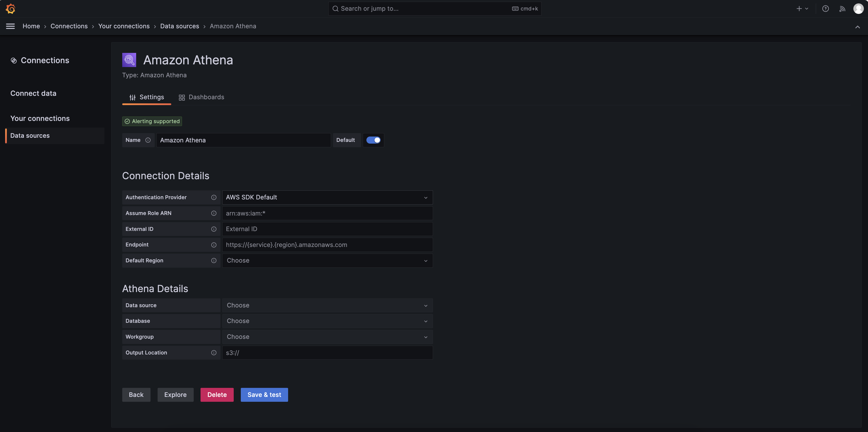The height and width of the screenshot is (432, 868).
Task: Click the cmd+k keyboard shortcut icon
Action: coord(515,9)
